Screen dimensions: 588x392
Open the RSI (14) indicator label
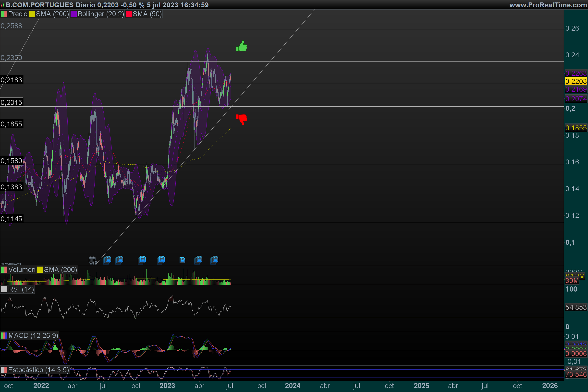tap(21, 289)
